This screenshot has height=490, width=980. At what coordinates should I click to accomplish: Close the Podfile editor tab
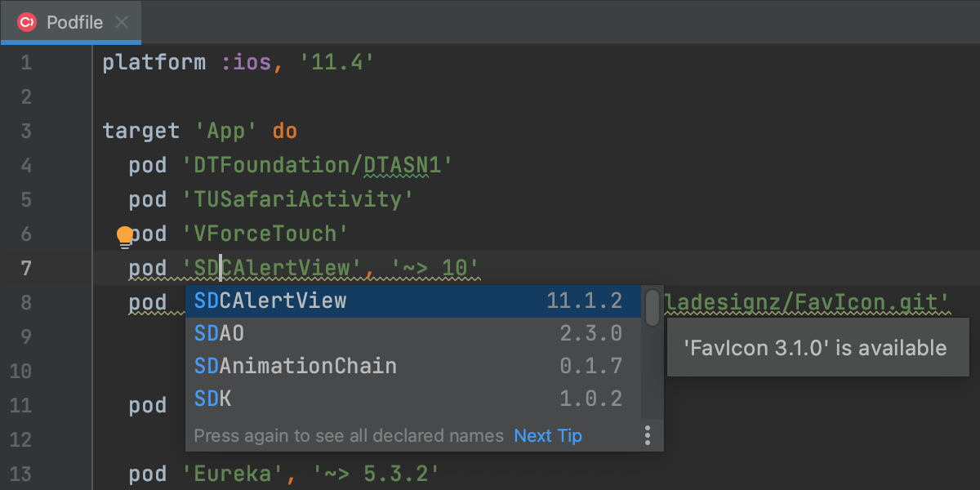pos(122,22)
